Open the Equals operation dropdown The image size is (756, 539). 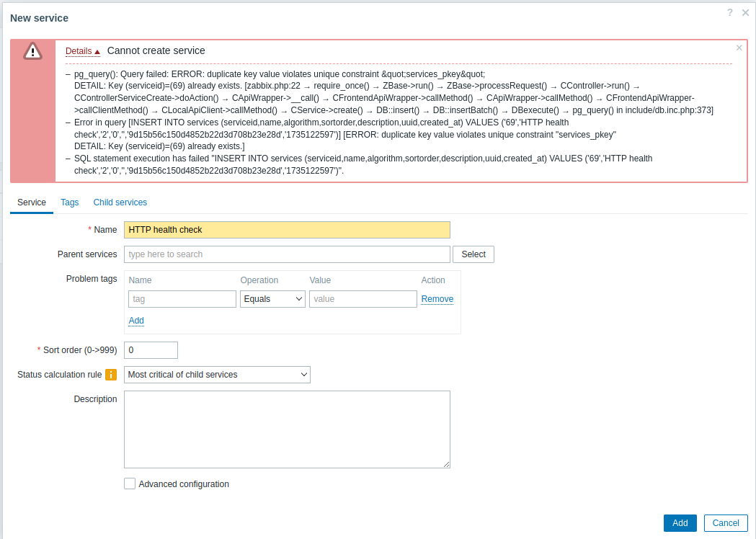(x=272, y=299)
